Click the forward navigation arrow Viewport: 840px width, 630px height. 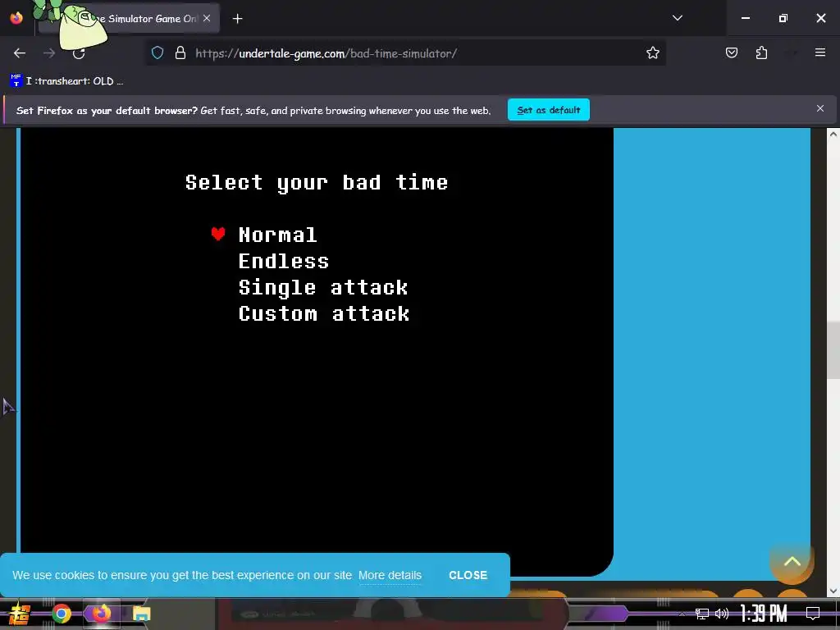click(x=49, y=53)
